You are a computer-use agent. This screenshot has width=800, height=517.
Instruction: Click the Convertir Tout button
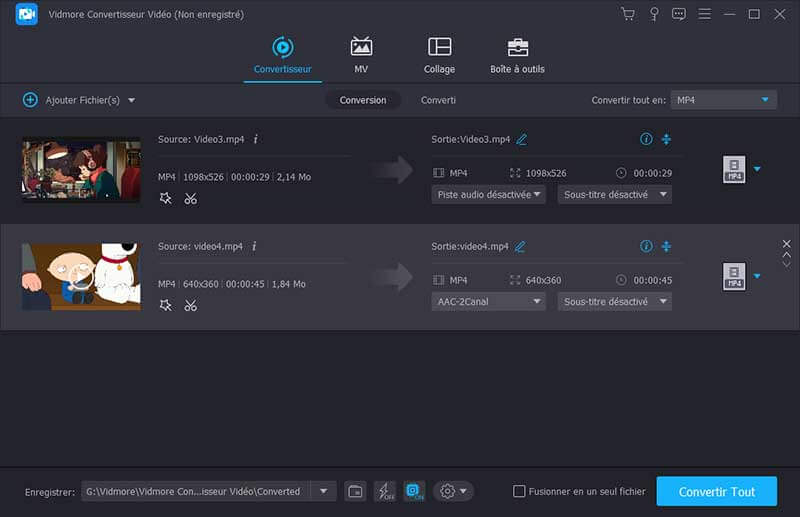[x=716, y=491]
